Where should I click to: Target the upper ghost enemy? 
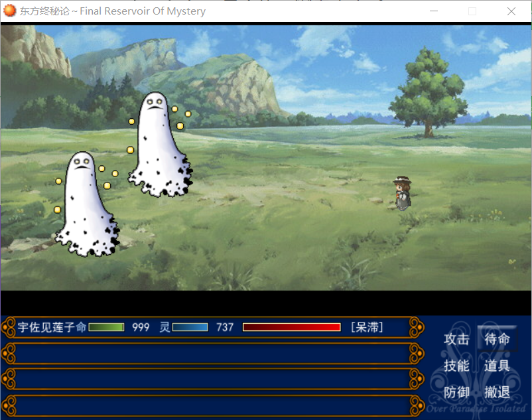pos(160,145)
